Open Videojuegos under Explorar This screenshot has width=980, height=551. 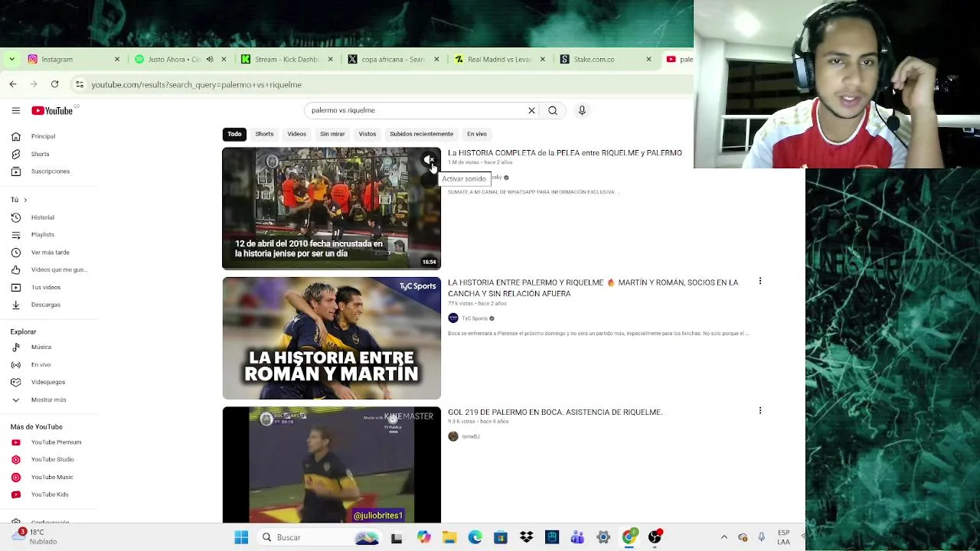(x=49, y=382)
